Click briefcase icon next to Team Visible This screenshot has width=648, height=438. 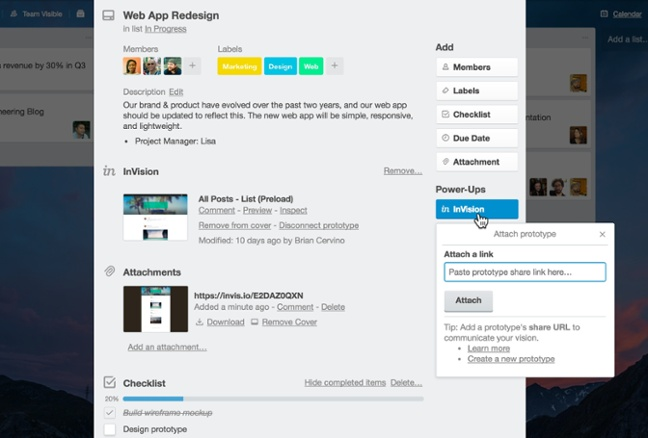pos(81,14)
